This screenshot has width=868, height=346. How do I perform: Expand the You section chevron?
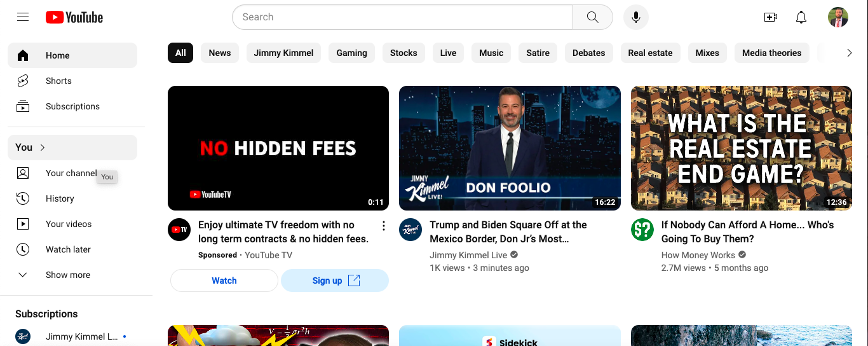[x=43, y=148]
